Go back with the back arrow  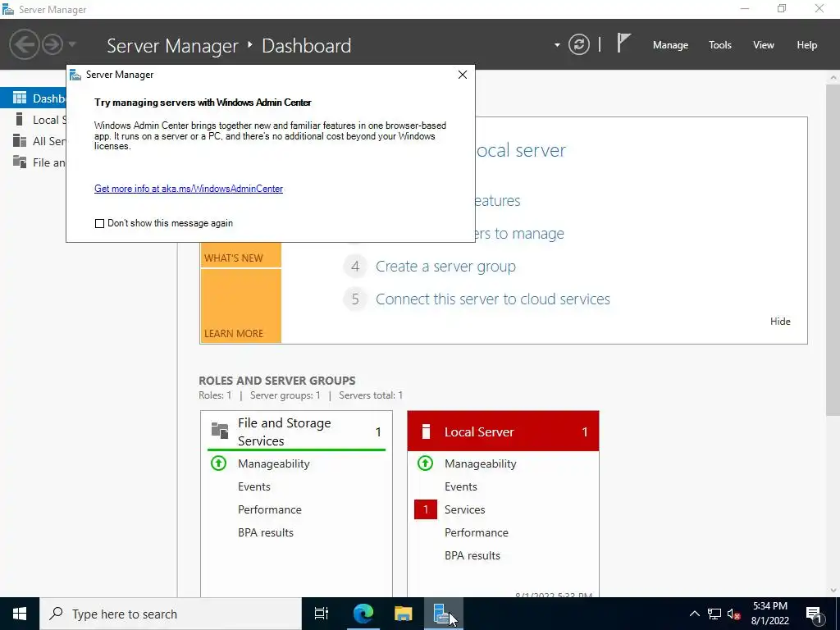24,44
